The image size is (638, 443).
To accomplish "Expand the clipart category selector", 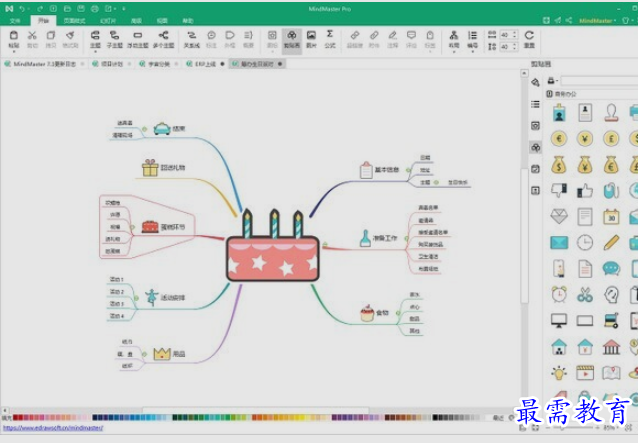I will pos(553,81).
